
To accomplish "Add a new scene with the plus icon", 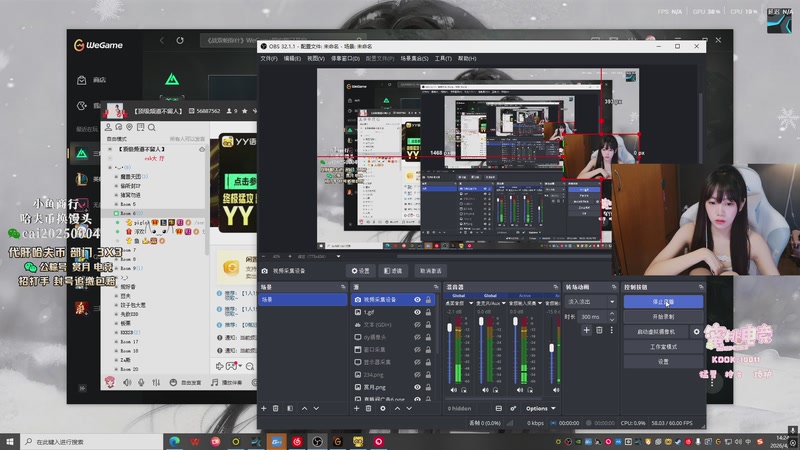I will (x=264, y=408).
